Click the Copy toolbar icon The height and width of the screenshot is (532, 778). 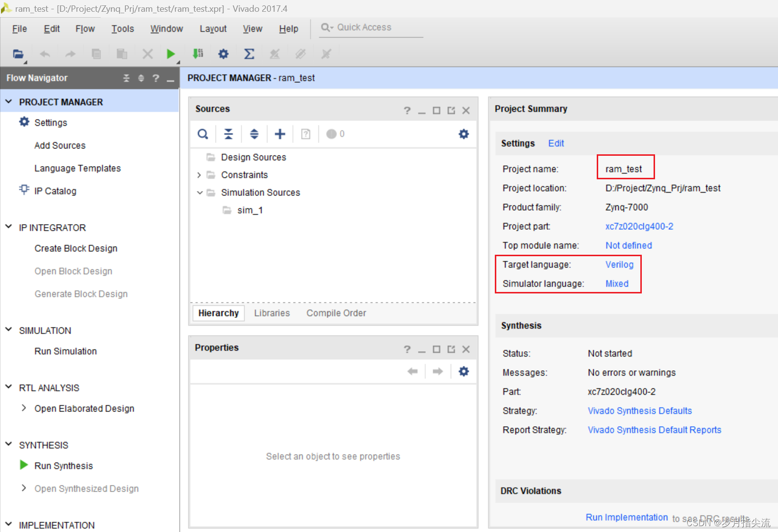pyautogui.click(x=97, y=54)
